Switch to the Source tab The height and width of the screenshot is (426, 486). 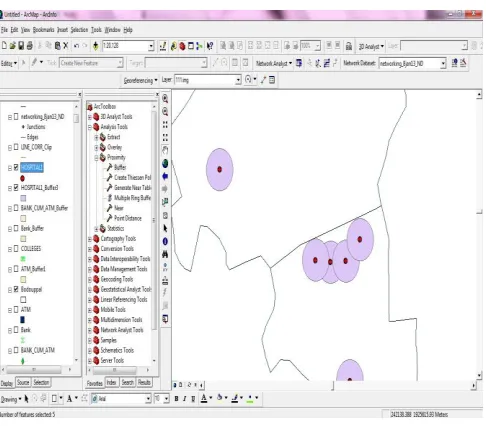pyautogui.click(x=23, y=382)
